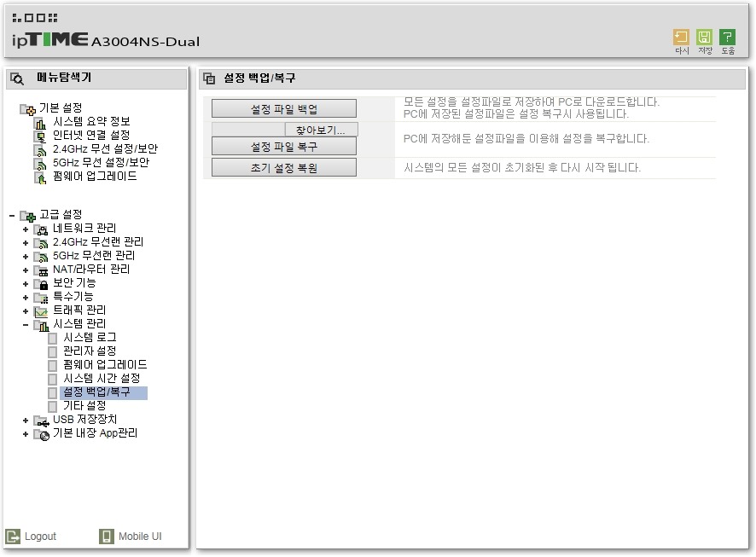Image resolution: width=756 pixels, height=557 pixels.
Task: Expand the 트래픽 관리 node
Action: coord(26,311)
